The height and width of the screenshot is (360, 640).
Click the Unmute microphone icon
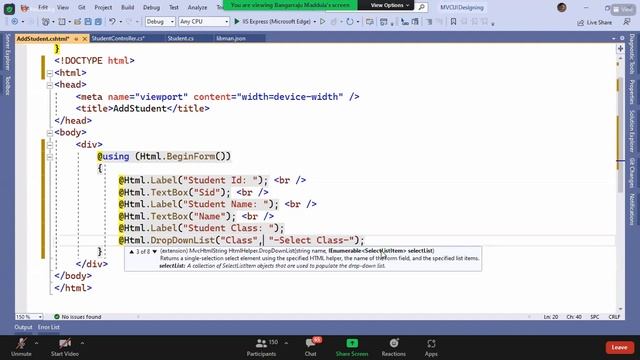pos(21,344)
